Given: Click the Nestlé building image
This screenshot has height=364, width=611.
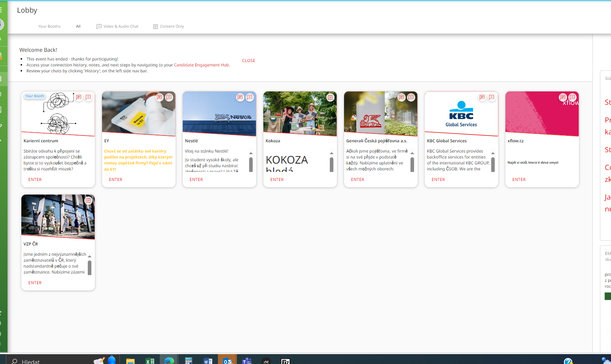Looking at the screenshot, I should 219,113.
